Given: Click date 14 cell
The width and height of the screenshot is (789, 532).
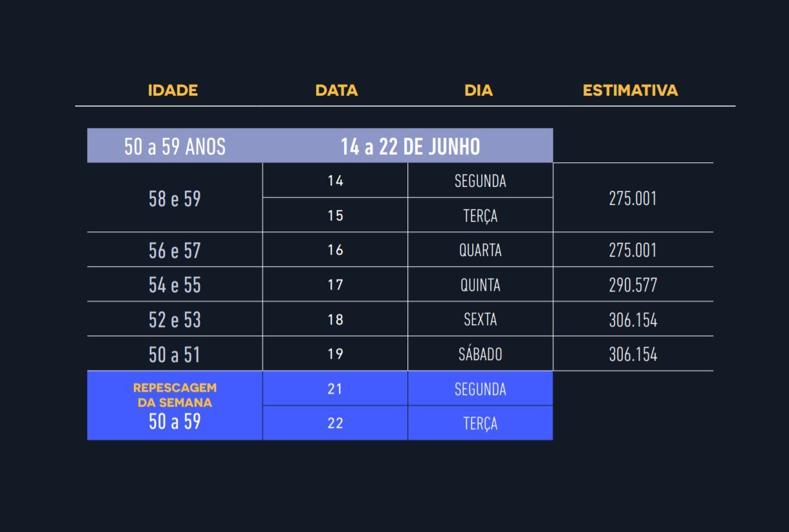Looking at the screenshot, I should click(x=335, y=181).
